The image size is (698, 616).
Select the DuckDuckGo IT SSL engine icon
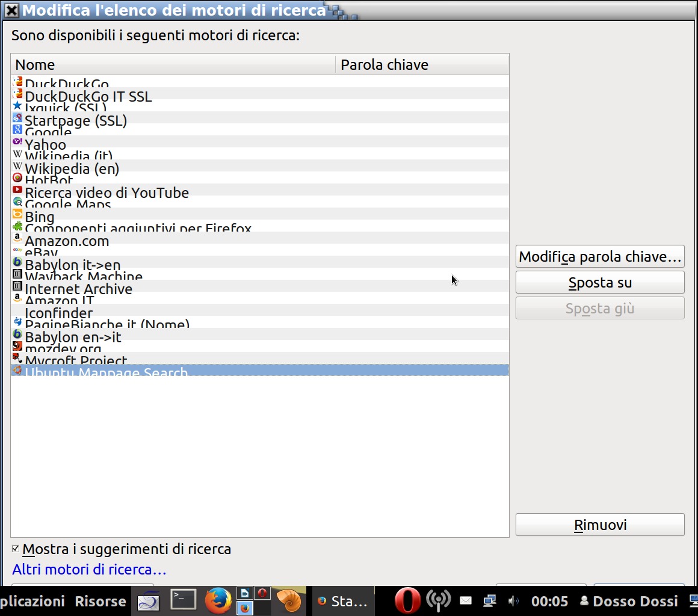[17, 93]
